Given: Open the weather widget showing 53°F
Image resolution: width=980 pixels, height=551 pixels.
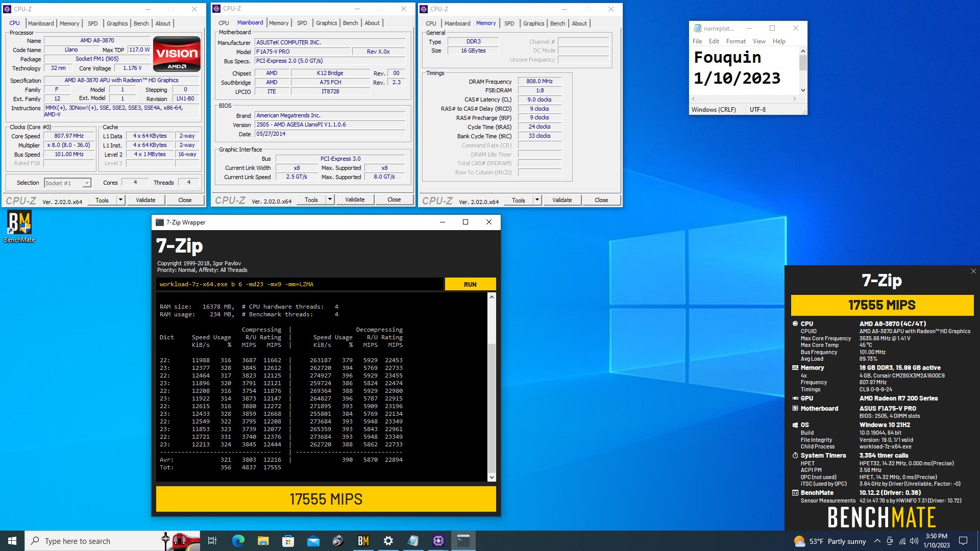Looking at the screenshot, I should 830,541.
